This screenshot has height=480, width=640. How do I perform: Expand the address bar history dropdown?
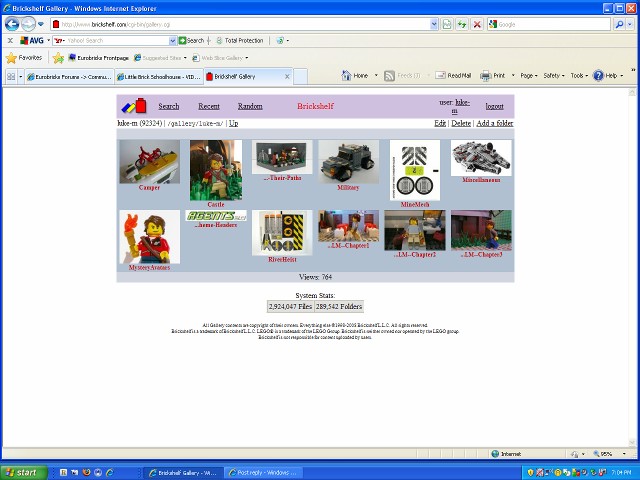(434, 24)
